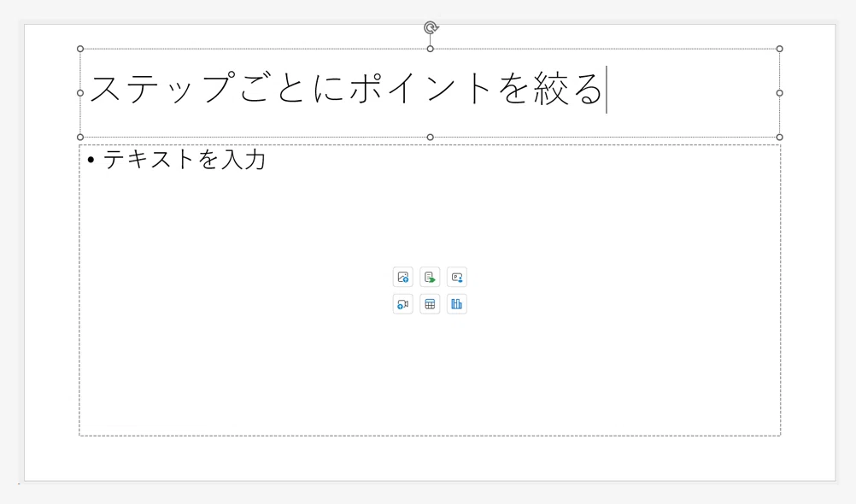Click the top-middle sizing handle of title box
Screen dimensions: 856x504
click(x=431, y=50)
